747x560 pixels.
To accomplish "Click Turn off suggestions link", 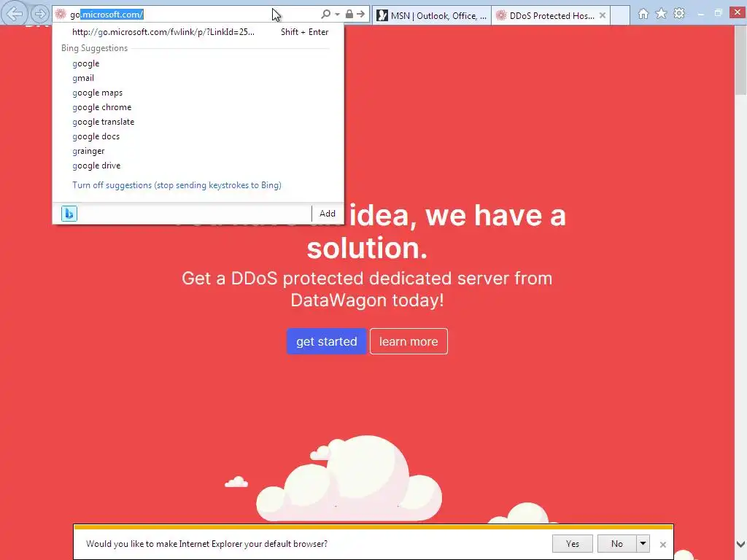I will click(177, 185).
